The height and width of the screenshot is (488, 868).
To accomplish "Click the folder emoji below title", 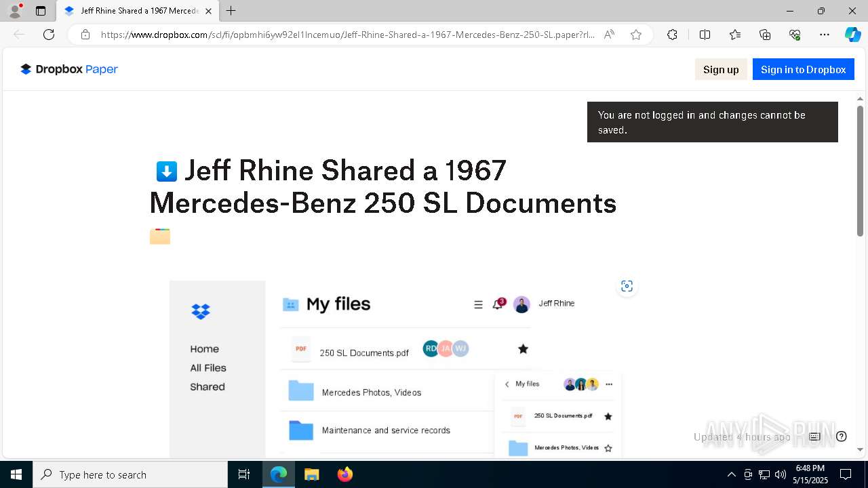I will pyautogui.click(x=160, y=237).
